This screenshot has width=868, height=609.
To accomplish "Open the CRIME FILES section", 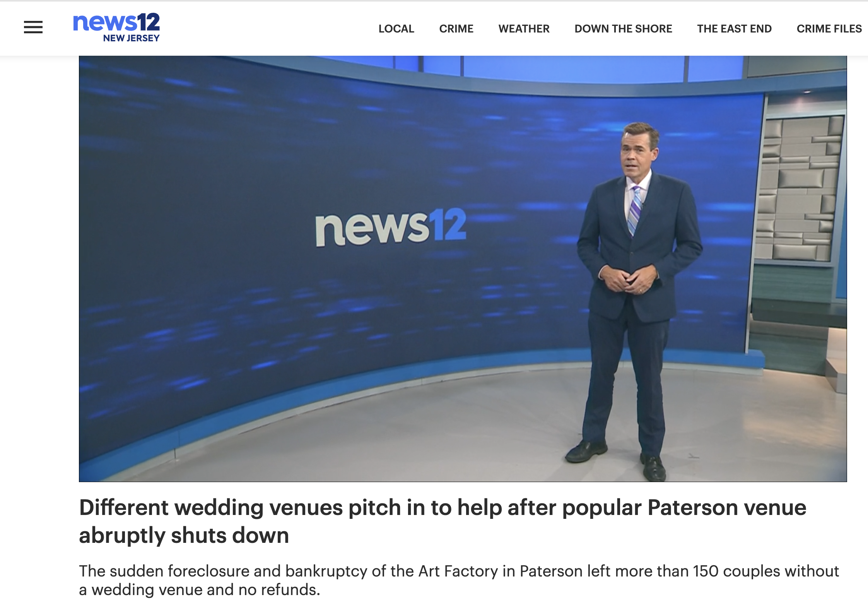I will pos(829,29).
